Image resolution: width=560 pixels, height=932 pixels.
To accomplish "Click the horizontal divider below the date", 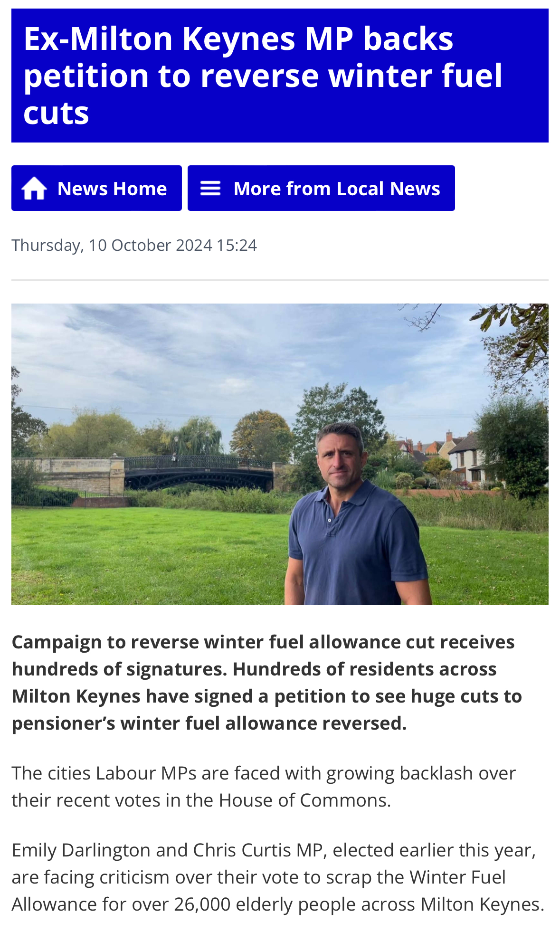I will [x=280, y=280].
